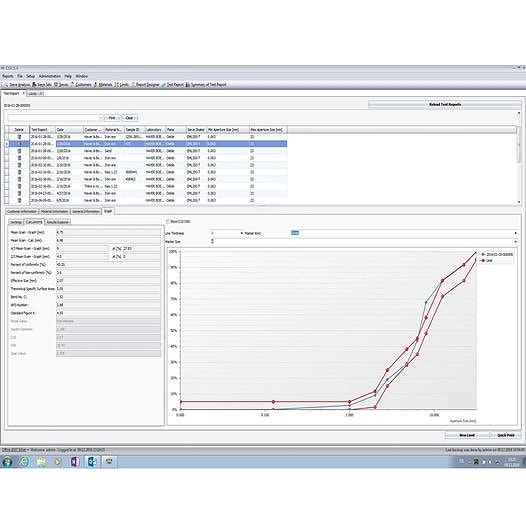This screenshot has height=526, width=526.
Task: Click the Reload Test Reports button
Action: click(445, 105)
